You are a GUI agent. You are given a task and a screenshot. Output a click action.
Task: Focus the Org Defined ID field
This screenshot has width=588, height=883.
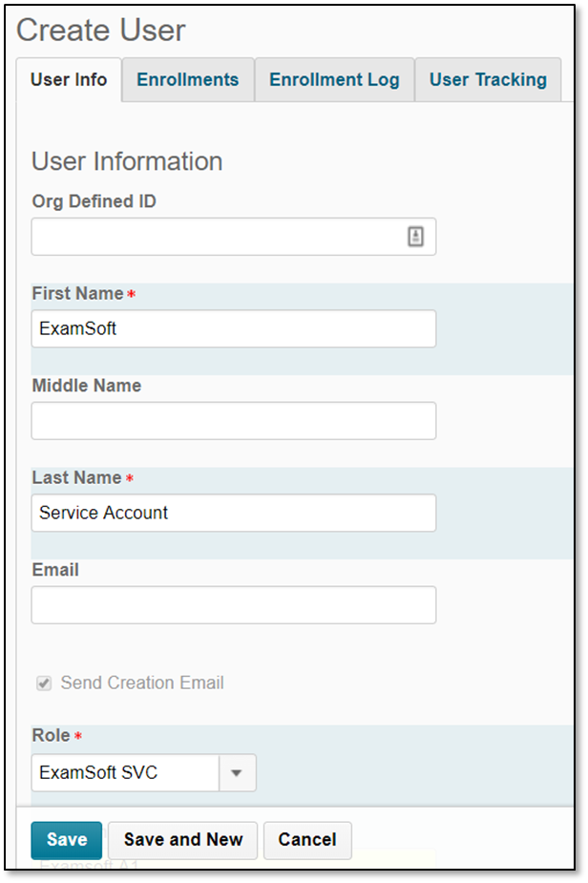(234, 237)
